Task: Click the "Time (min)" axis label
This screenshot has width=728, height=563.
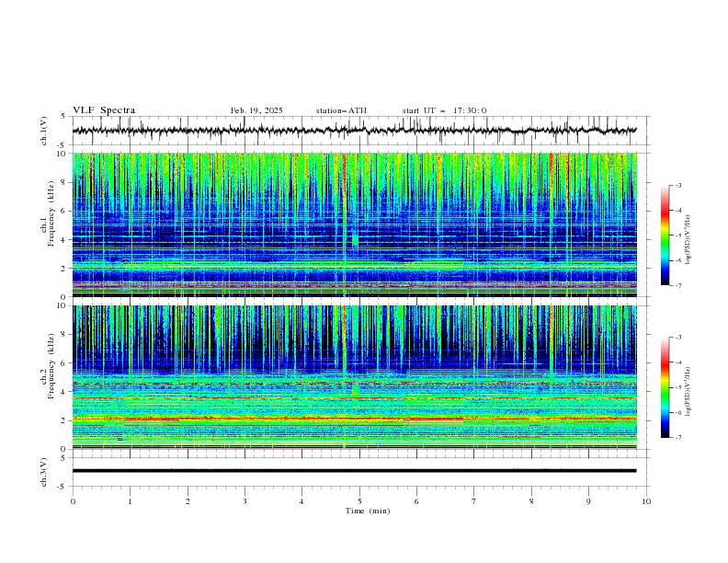Action: point(368,511)
